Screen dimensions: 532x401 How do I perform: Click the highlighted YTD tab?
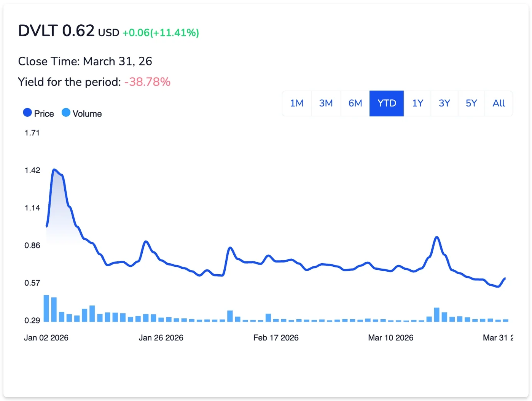coord(386,103)
